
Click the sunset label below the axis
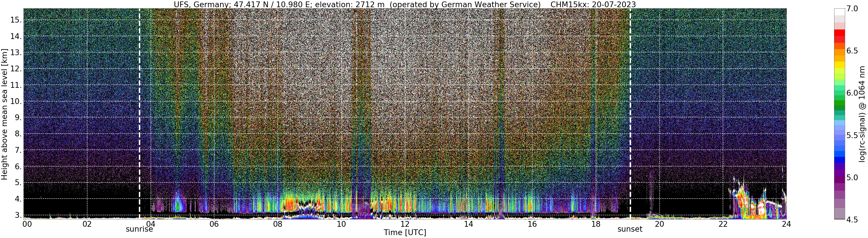[x=630, y=229]
